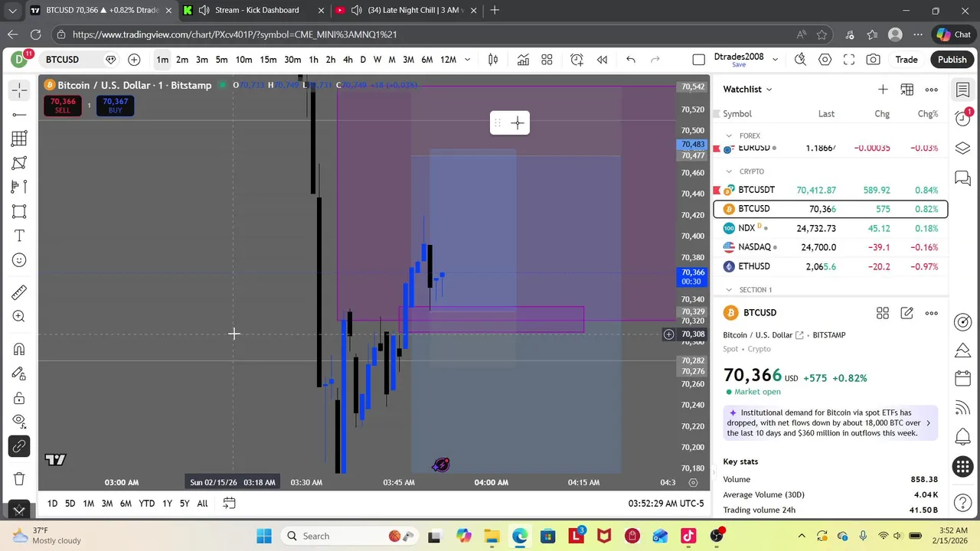980x551 pixels.
Task: Expand Chrome's tab search dropdown
Action: point(12,10)
